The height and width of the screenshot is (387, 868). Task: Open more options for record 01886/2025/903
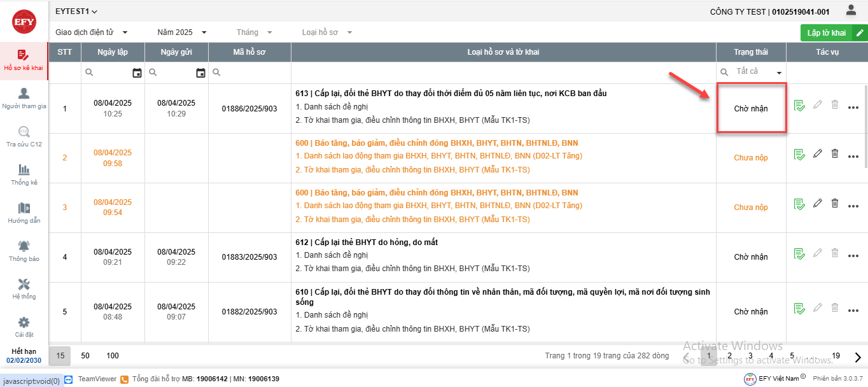click(x=853, y=108)
